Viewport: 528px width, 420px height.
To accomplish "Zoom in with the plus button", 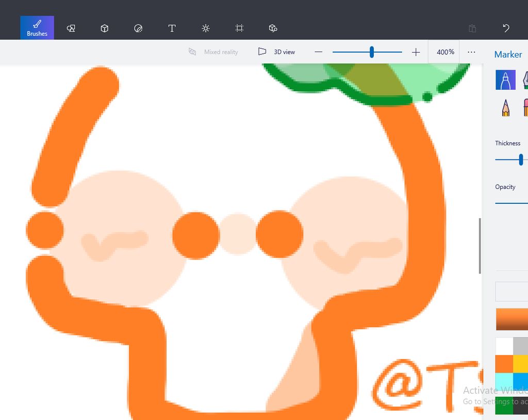I will (x=416, y=52).
